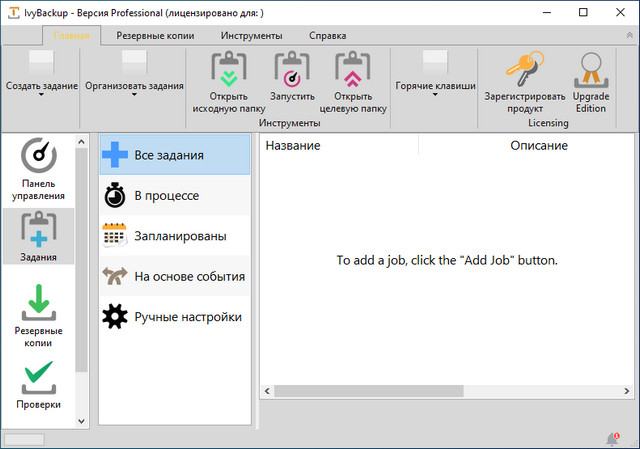This screenshot has height=449, width=640.
Task: Select the Все задания list item
Action: (x=174, y=155)
